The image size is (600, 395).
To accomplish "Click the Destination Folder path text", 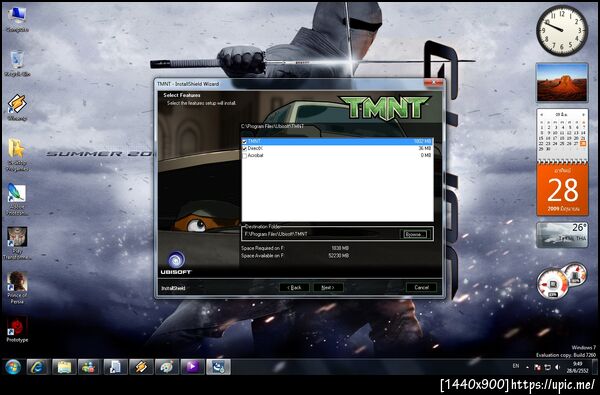I will [x=276, y=234].
